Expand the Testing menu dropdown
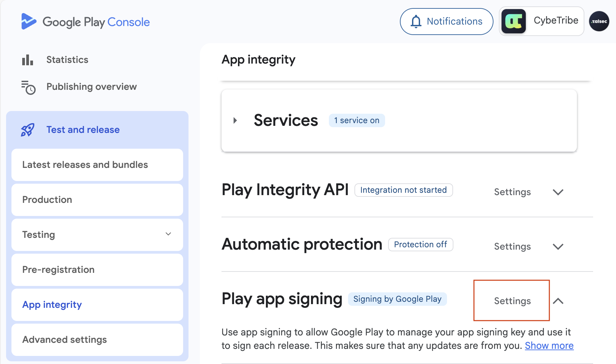 click(168, 234)
